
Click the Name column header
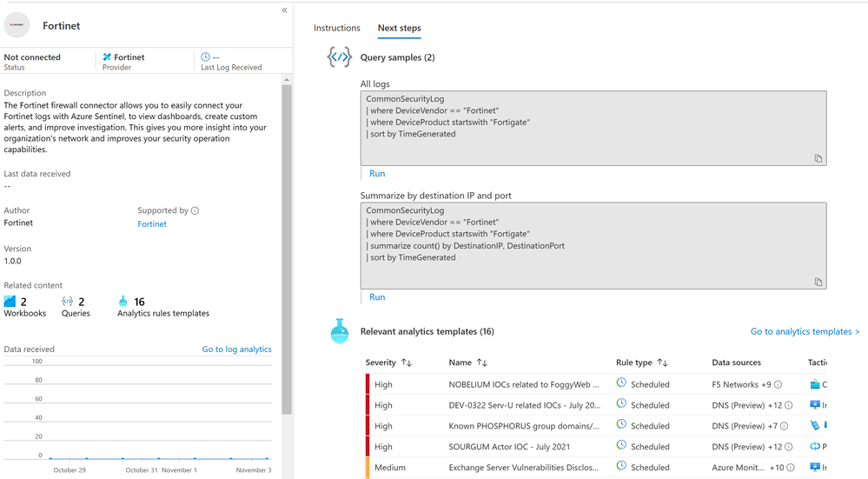460,363
